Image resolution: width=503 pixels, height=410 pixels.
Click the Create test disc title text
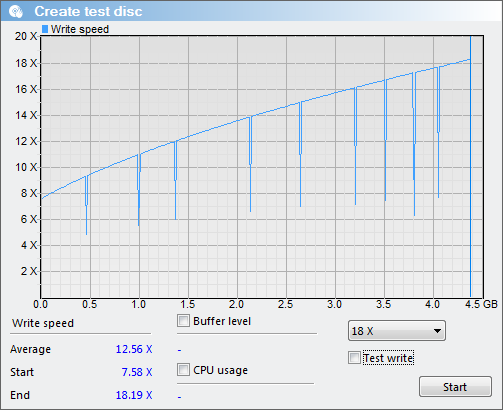tap(88, 11)
